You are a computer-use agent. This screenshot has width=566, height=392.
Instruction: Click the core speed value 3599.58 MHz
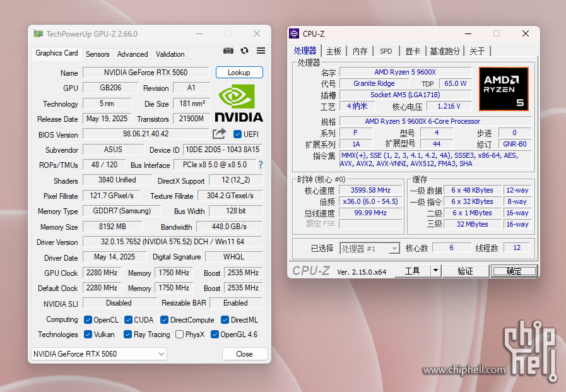pyautogui.click(x=371, y=190)
